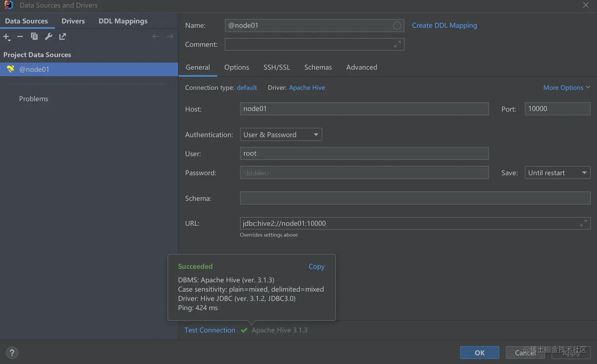Close the Data Sources and Drivers dialog
The height and width of the screenshot is (364, 597).
click(x=586, y=5)
